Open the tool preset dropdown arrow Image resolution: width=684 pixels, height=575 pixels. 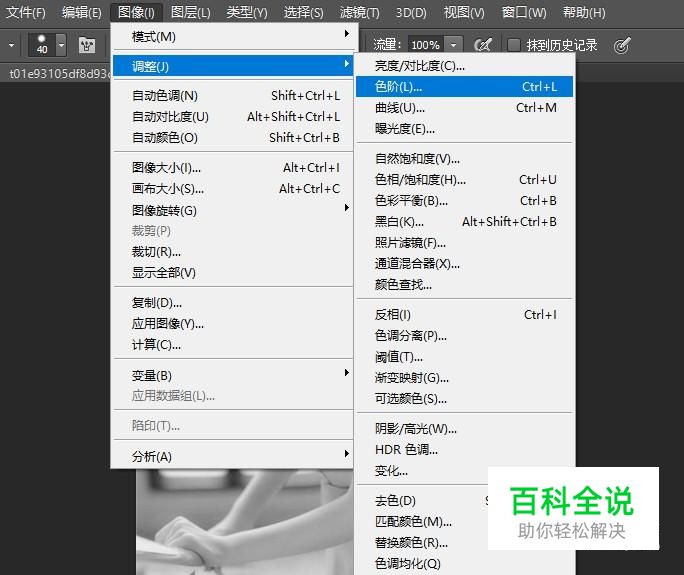point(11,45)
